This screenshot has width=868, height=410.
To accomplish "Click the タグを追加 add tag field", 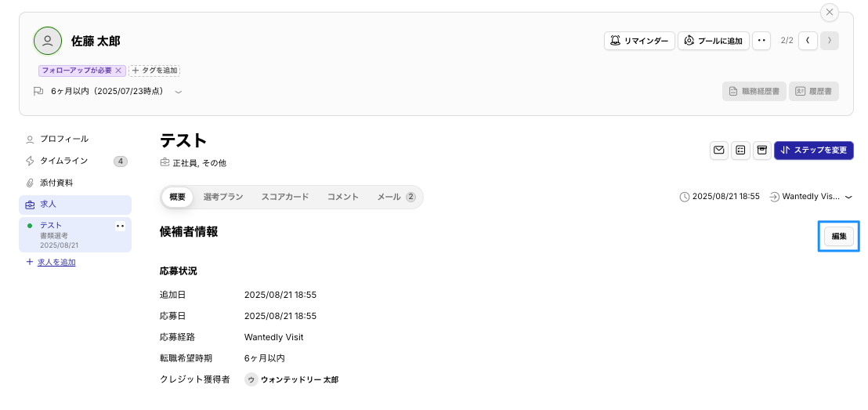I will [x=155, y=71].
